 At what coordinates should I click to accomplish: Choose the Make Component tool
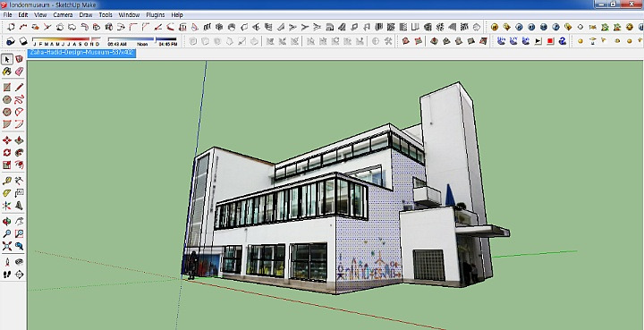tap(19, 60)
